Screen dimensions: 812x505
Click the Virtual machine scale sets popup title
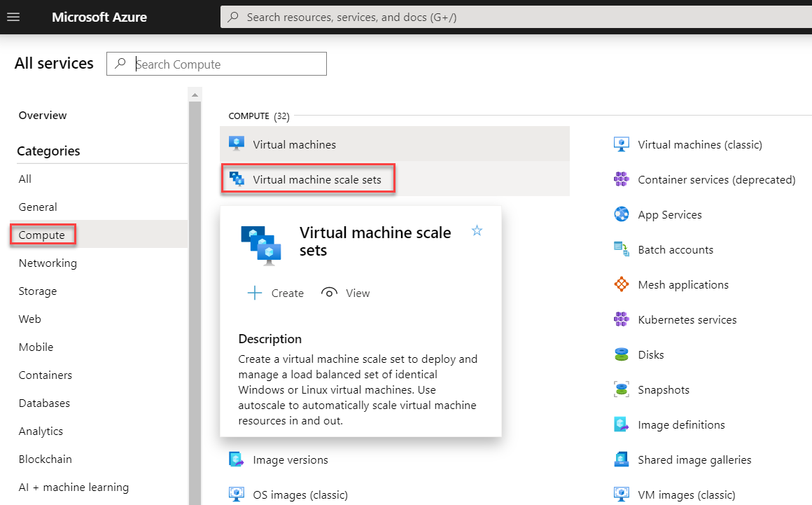[375, 242]
